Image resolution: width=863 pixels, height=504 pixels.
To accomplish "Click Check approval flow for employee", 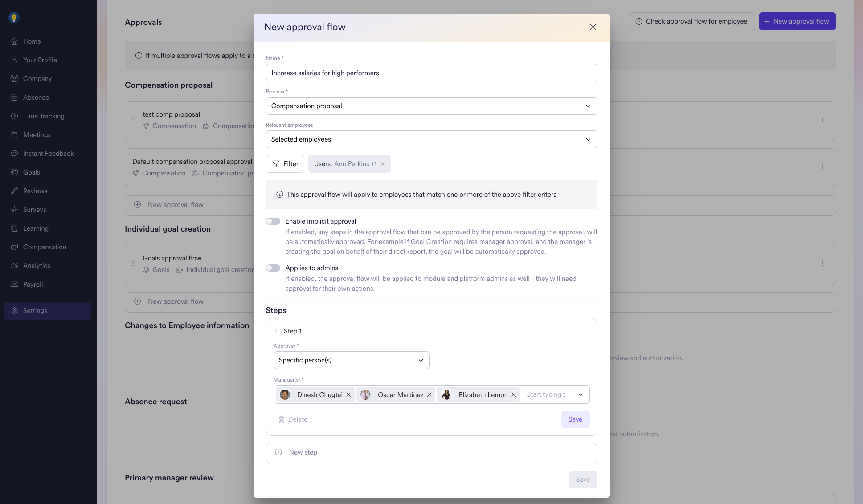I will (692, 21).
